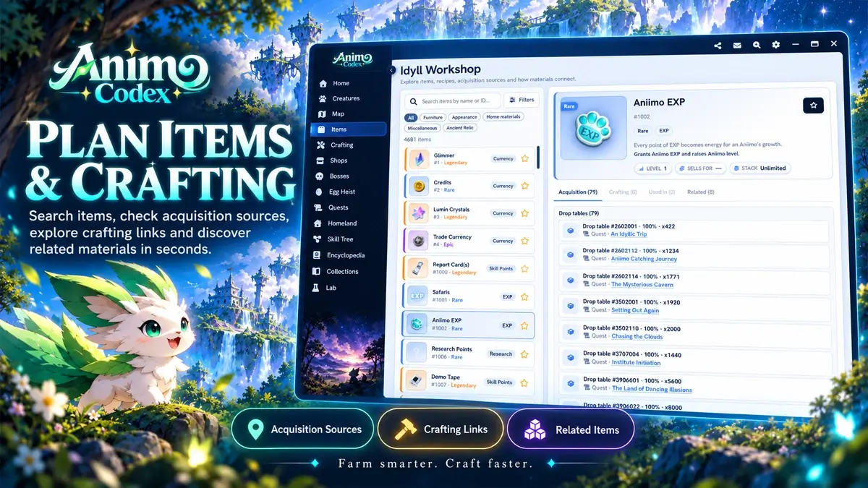Select the Furniture category chip
This screenshot has width=868, height=488.
pyautogui.click(x=433, y=117)
